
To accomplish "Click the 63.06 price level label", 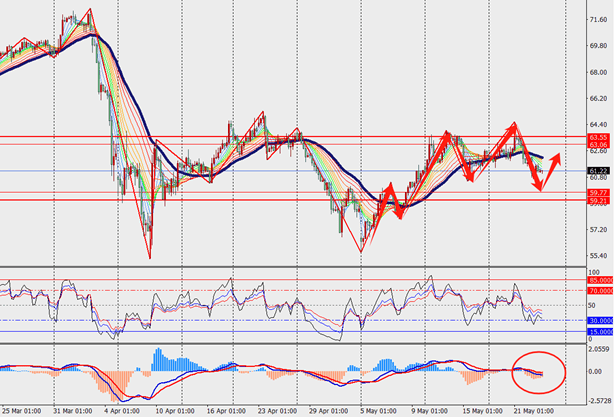I will pos(599,145).
